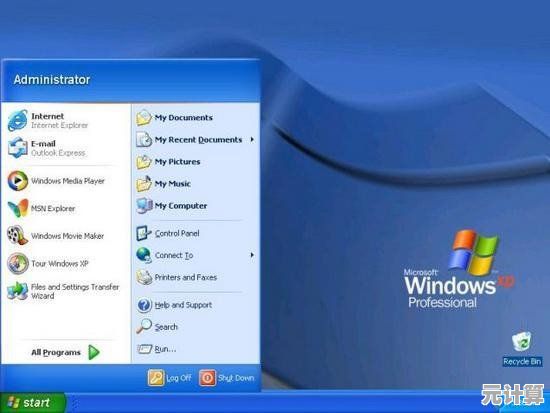550x413 pixels.
Task: Open Windows Media Player
Action: point(65,181)
